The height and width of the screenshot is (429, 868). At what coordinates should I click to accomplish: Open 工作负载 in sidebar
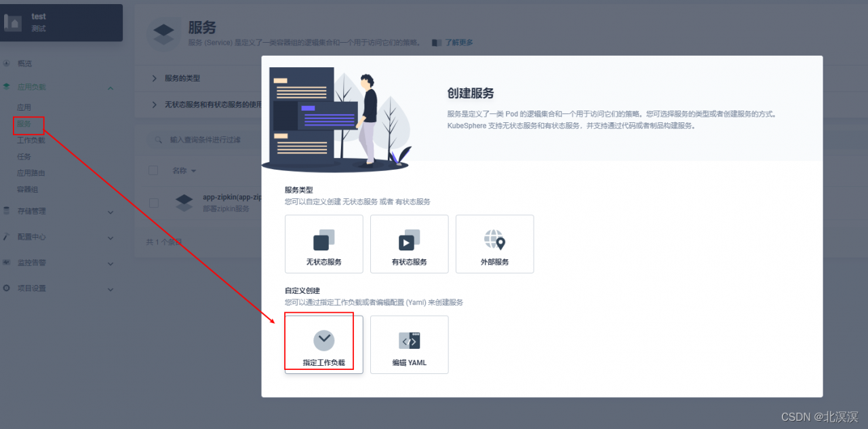(31, 141)
